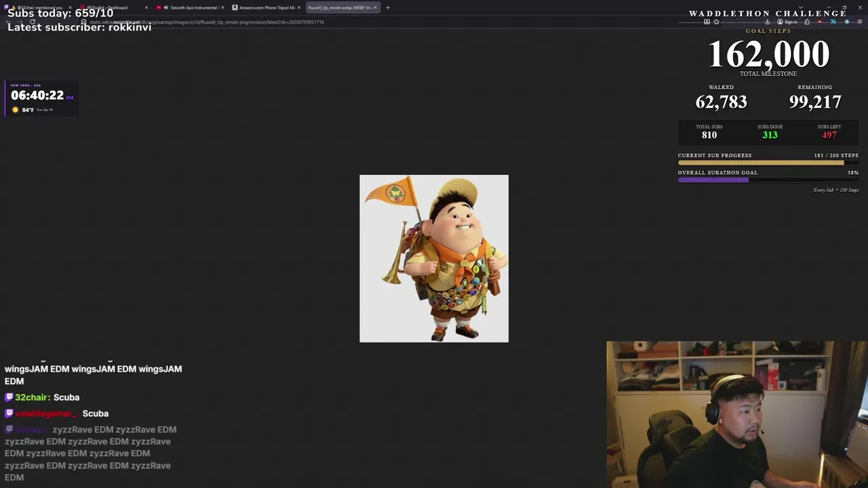This screenshot has height=488, width=868.
Task: Click the walked value 62,783
Action: click(721, 102)
